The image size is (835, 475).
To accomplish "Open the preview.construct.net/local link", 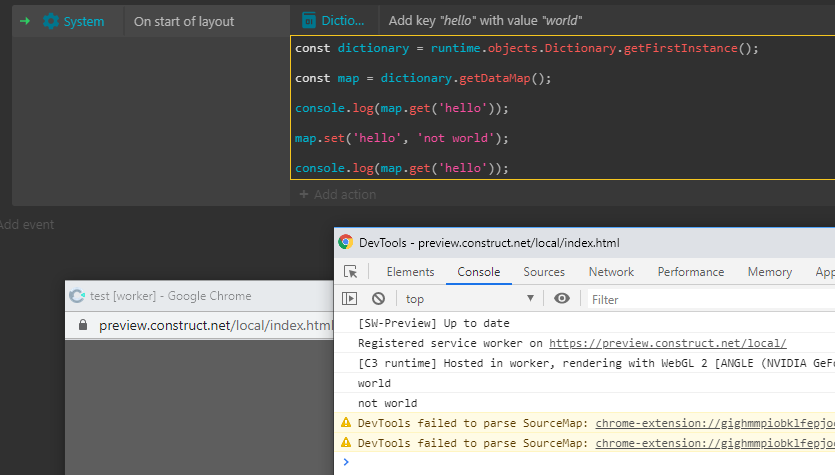I will pyautogui.click(x=668, y=343).
